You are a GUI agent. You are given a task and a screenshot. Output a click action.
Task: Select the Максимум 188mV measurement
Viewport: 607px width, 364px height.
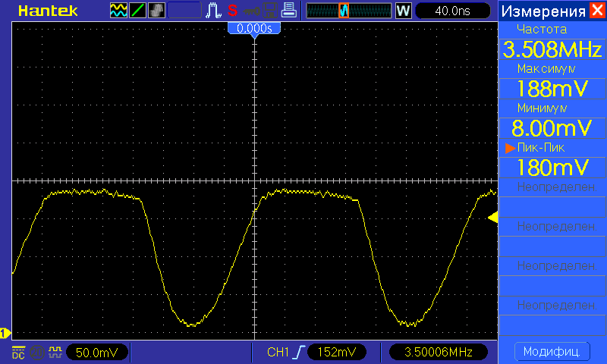pyautogui.click(x=552, y=89)
